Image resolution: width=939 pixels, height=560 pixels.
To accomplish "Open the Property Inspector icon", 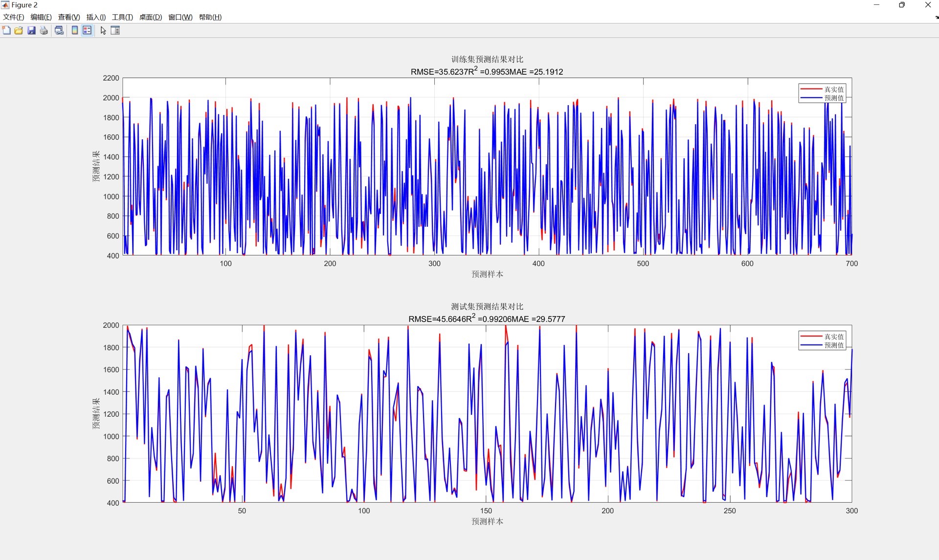I will 115,30.
